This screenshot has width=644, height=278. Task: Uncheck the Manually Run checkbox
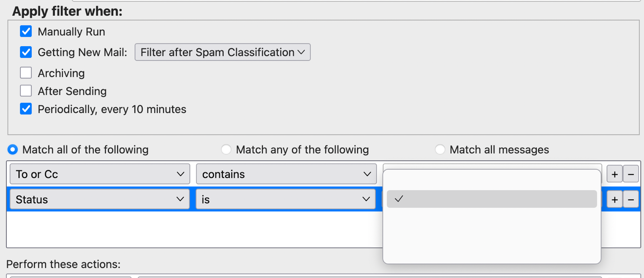pyautogui.click(x=26, y=32)
